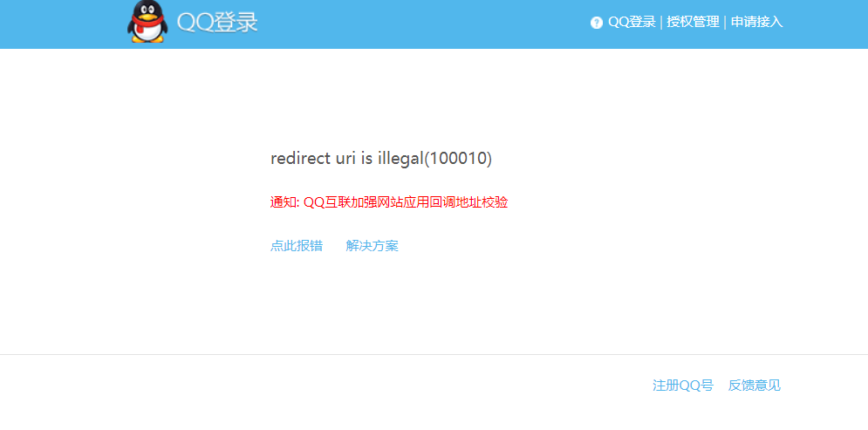Click the redirect uri is illegal(100010) message

pyautogui.click(x=381, y=158)
